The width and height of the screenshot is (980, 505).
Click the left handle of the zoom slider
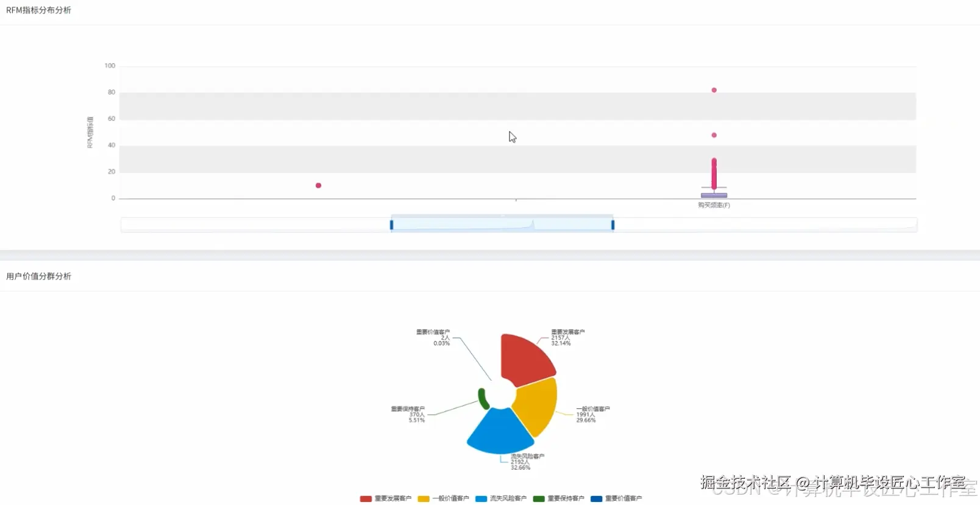coord(391,225)
